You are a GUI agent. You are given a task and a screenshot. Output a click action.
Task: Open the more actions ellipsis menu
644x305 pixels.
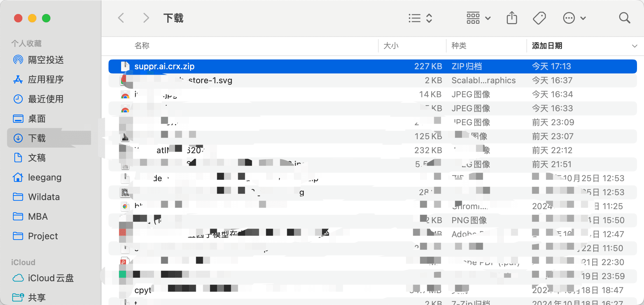click(x=574, y=18)
